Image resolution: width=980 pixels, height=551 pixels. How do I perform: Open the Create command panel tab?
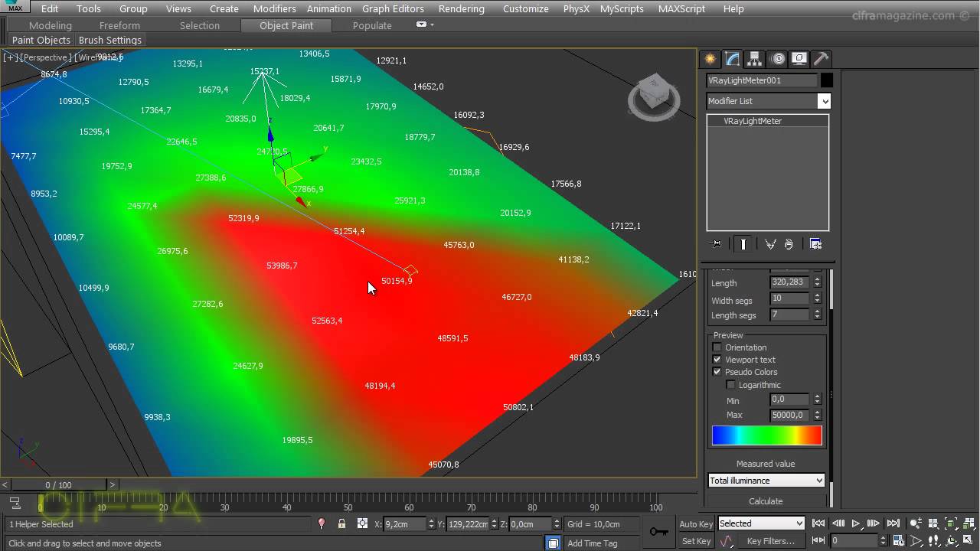tap(710, 59)
